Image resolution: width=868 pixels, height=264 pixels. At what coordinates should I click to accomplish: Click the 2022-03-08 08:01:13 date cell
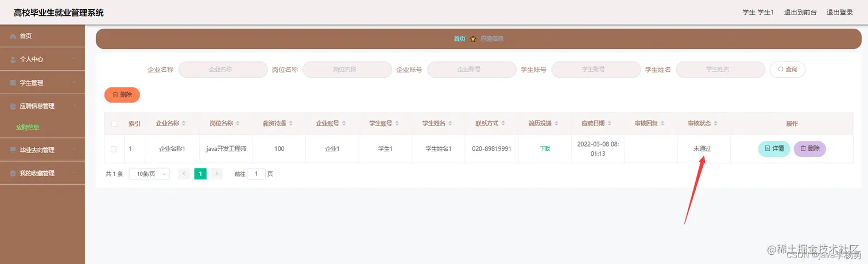coord(597,149)
